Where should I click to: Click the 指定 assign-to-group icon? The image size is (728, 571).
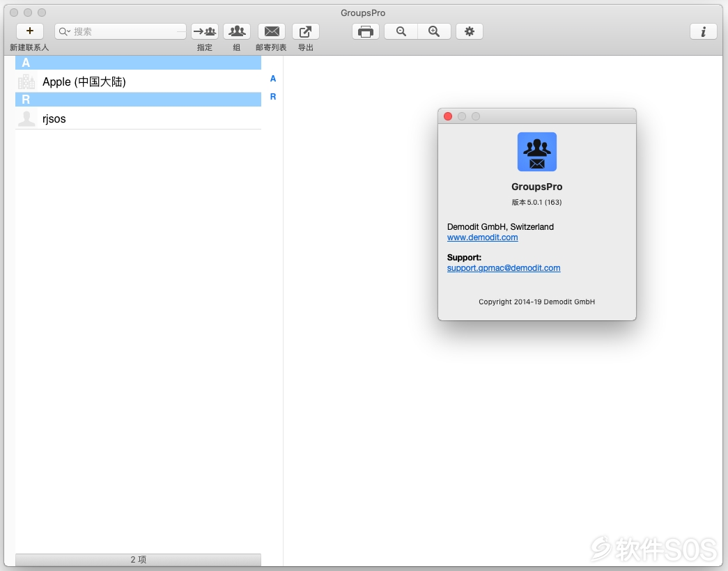205,31
